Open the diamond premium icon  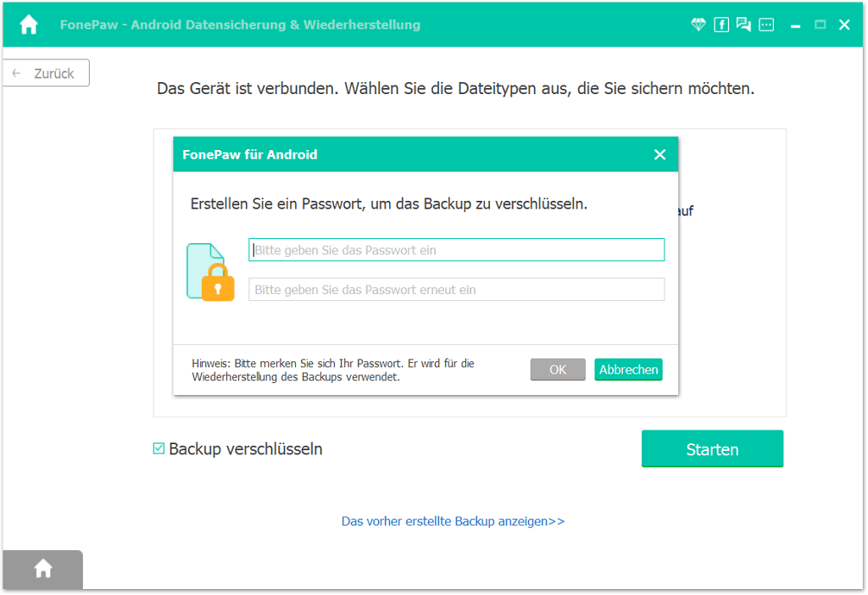(698, 25)
